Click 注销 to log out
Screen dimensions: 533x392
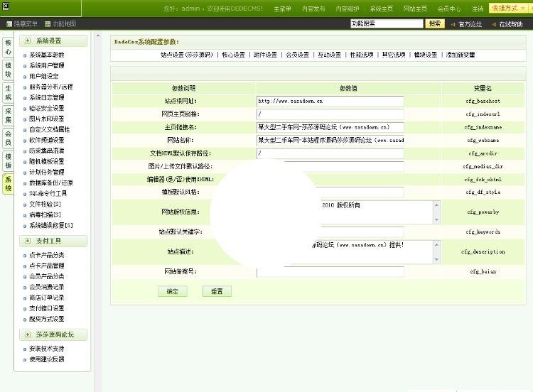tap(478, 9)
